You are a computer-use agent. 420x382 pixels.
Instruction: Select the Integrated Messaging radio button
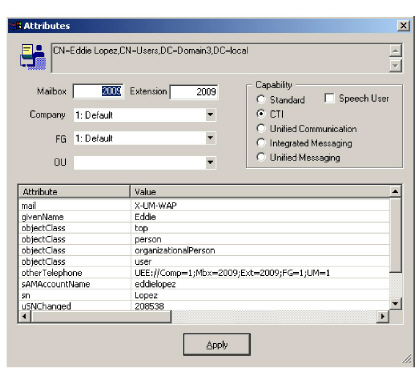click(261, 143)
